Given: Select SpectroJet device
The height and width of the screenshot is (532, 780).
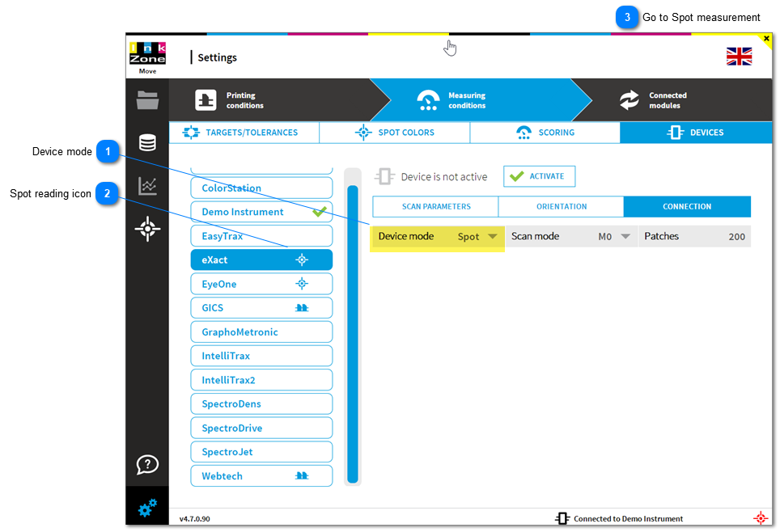Looking at the screenshot, I should 261,451.
